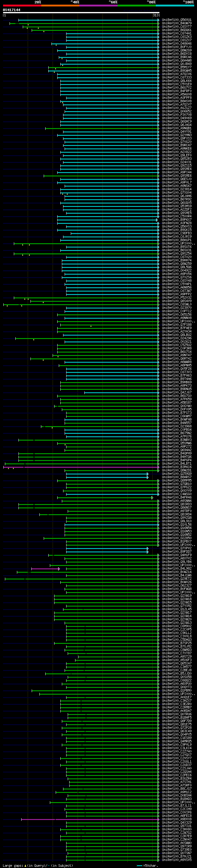Click the UniRef100_Q86NS7 hit label

click(x=177, y=507)
